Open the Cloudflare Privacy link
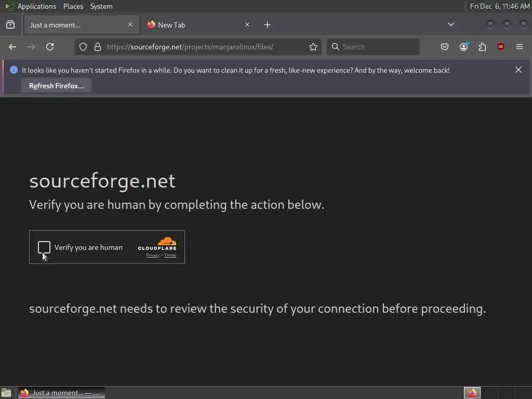The height and width of the screenshot is (399, 532). pos(153,256)
